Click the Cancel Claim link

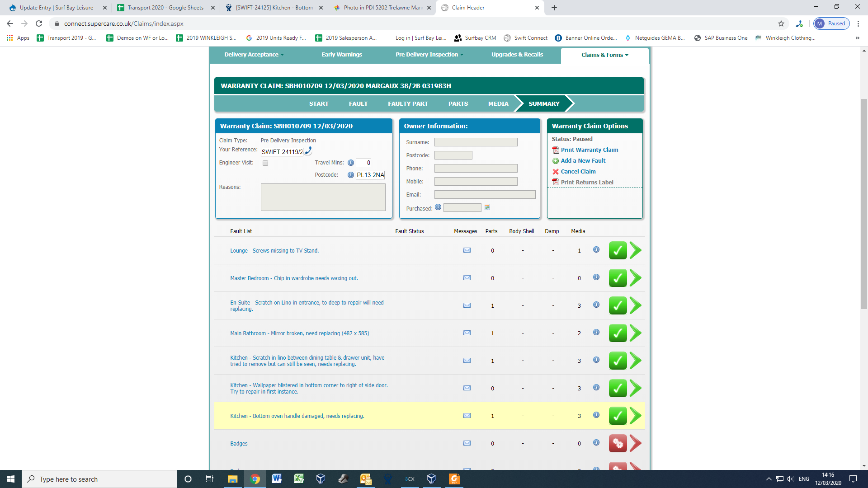578,172
